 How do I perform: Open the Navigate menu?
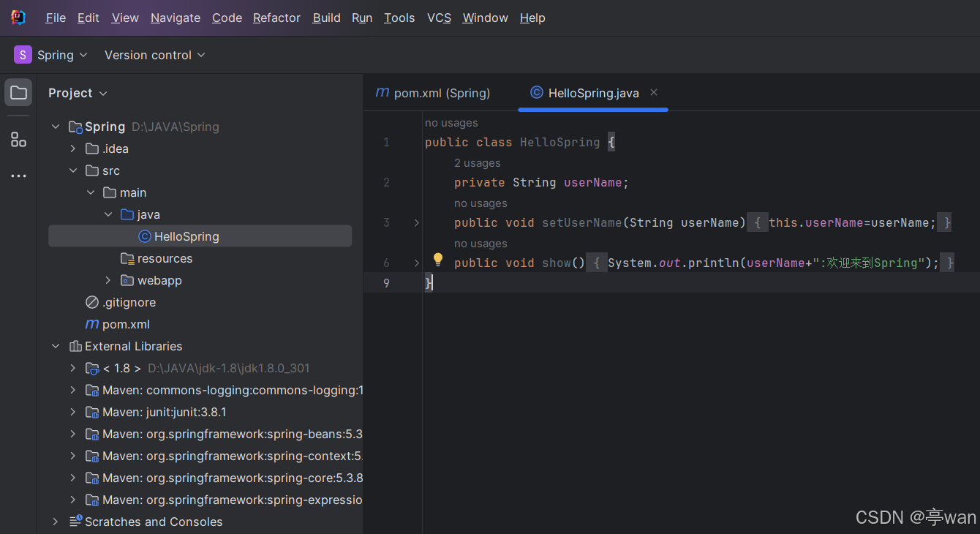tap(176, 18)
